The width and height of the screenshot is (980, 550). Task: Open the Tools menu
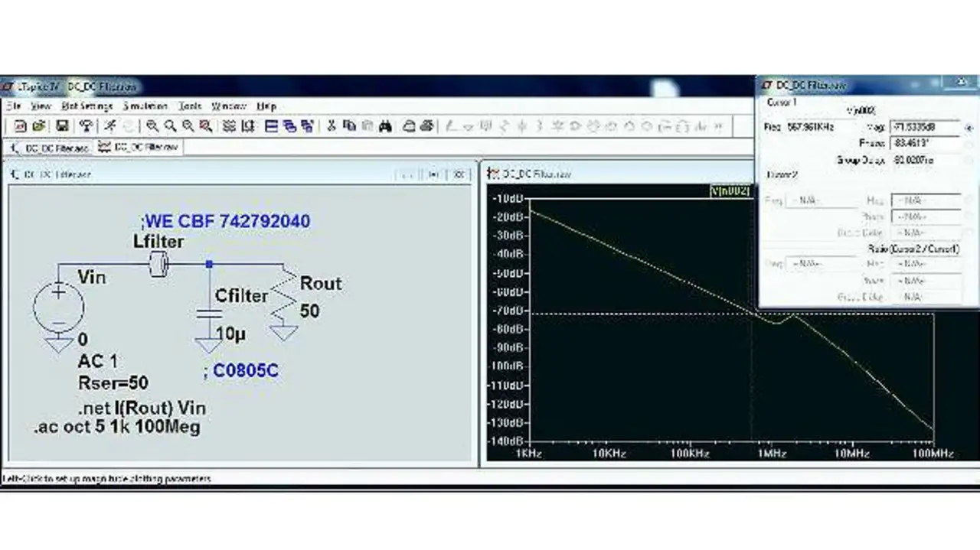(x=190, y=106)
